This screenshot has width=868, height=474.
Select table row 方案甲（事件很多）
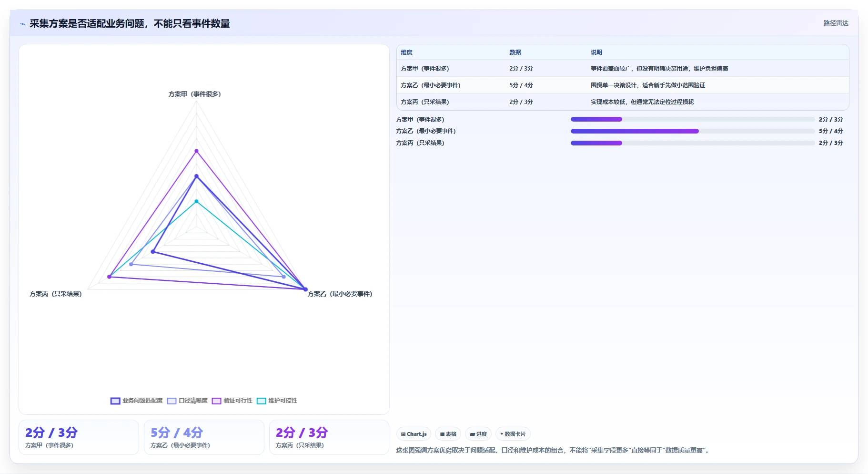point(623,69)
